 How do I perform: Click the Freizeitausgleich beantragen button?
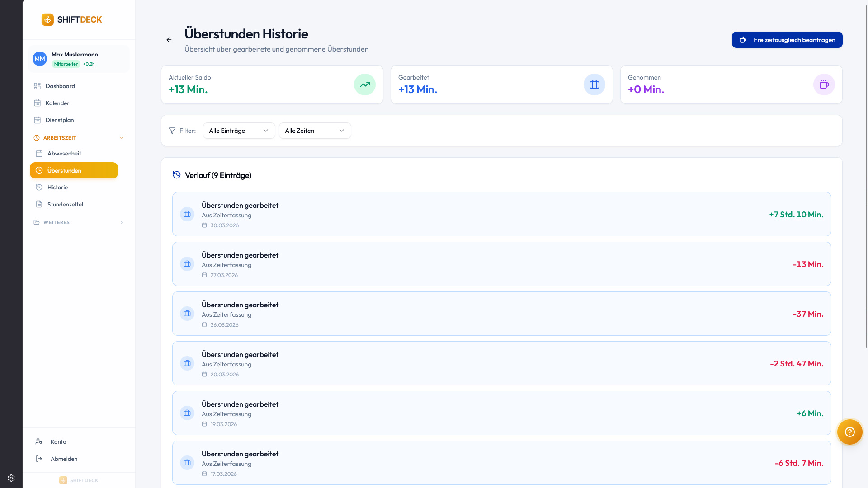click(787, 40)
